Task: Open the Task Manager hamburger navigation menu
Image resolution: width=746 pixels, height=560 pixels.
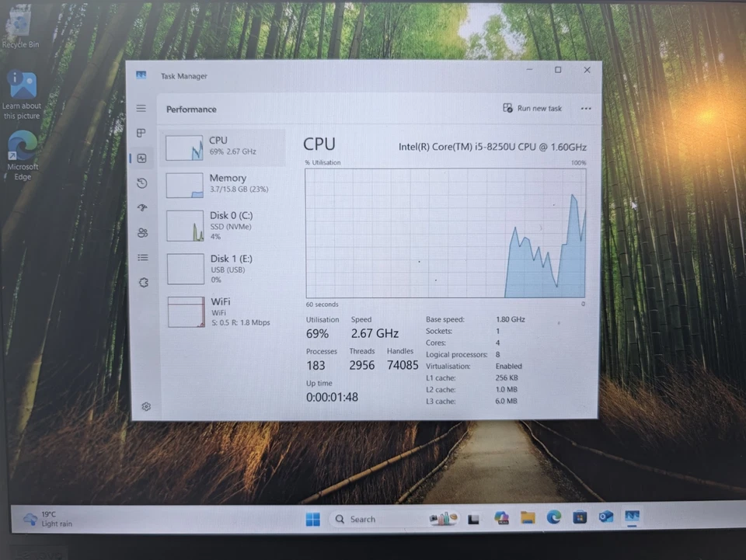Action: [141, 109]
